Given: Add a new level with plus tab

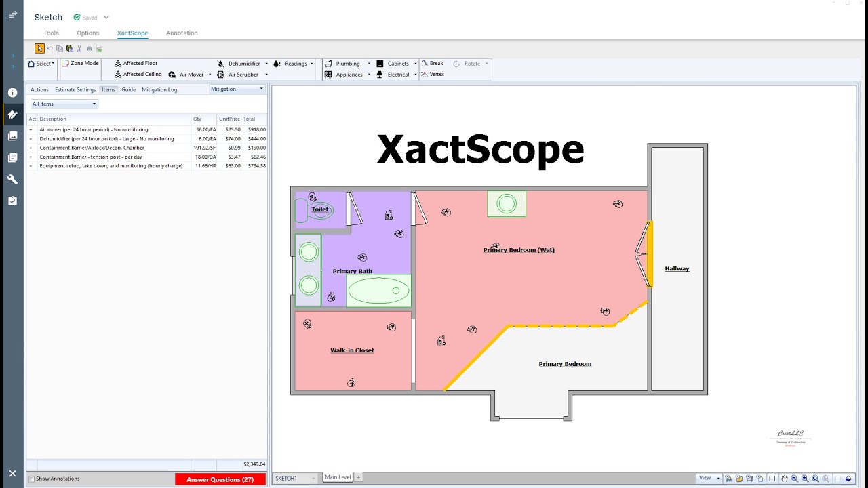Looking at the screenshot, I should [359, 477].
